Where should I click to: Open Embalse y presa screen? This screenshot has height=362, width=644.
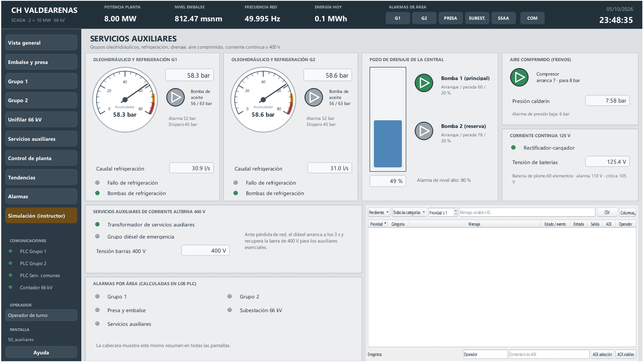pyautogui.click(x=41, y=62)
